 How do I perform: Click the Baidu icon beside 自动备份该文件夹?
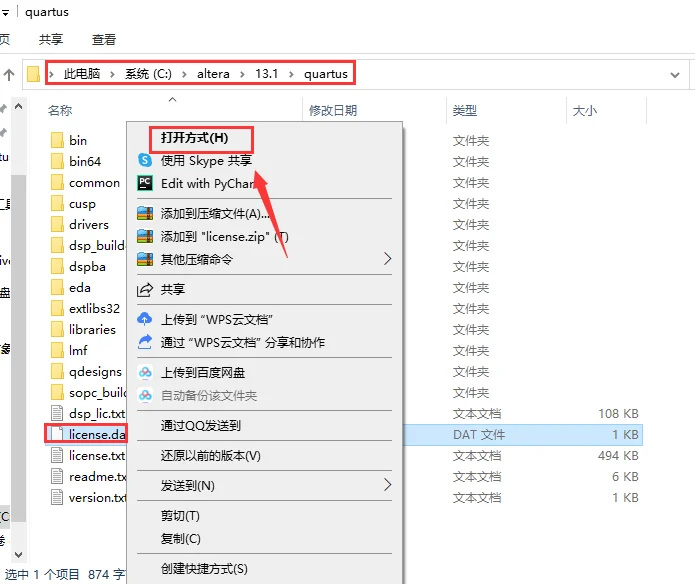(145, 395)
